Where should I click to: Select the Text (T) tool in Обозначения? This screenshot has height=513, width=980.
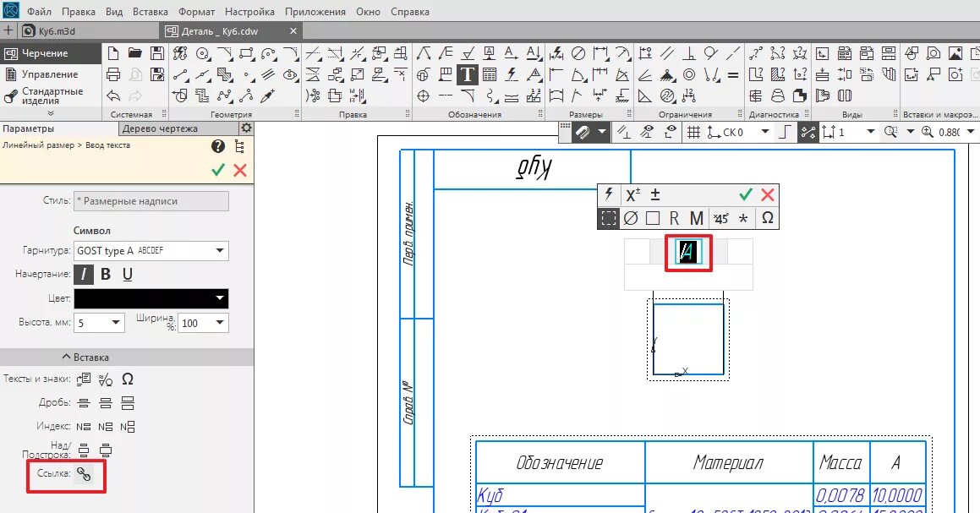467,74
